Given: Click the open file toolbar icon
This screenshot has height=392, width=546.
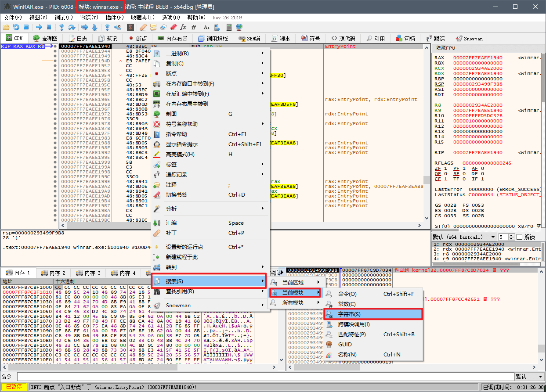Looking at the screenshot, I should click(x=6, y=27).
